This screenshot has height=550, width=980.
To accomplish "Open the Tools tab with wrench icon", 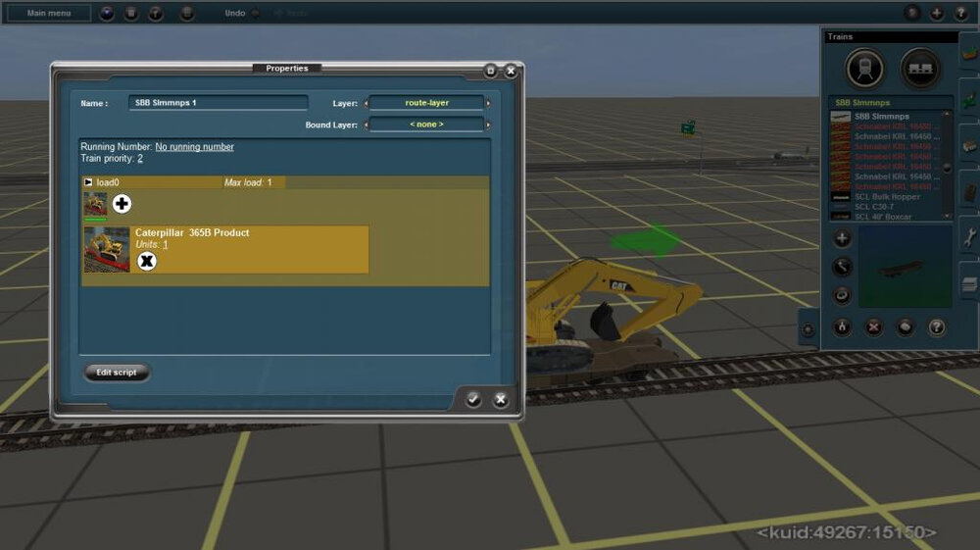I will [969, 238].
